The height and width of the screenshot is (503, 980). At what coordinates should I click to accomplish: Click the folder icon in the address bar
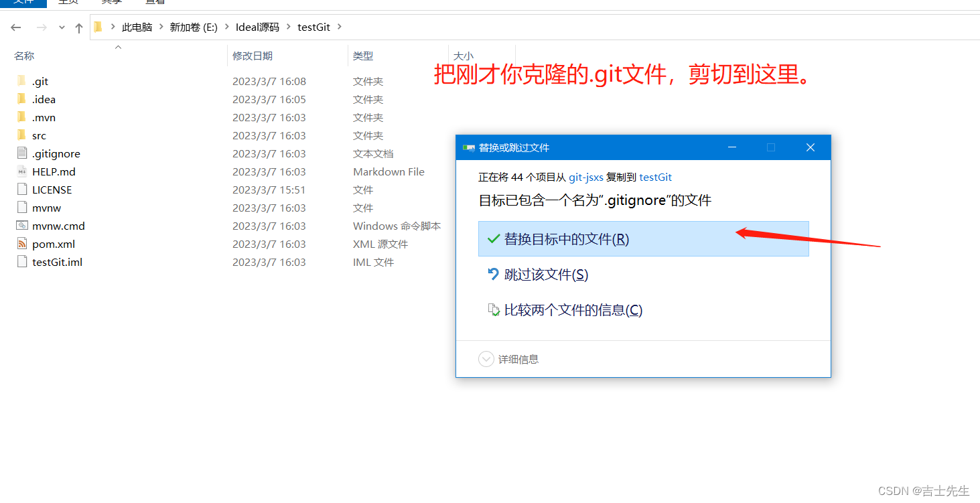coord(98,27)
